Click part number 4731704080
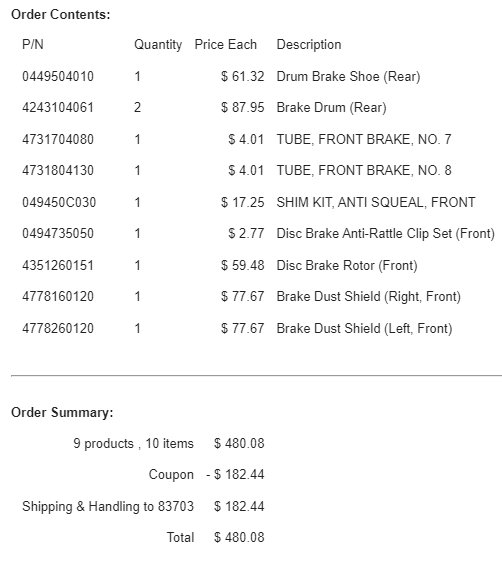Viewport: 502px width, 569px height. 58,139
